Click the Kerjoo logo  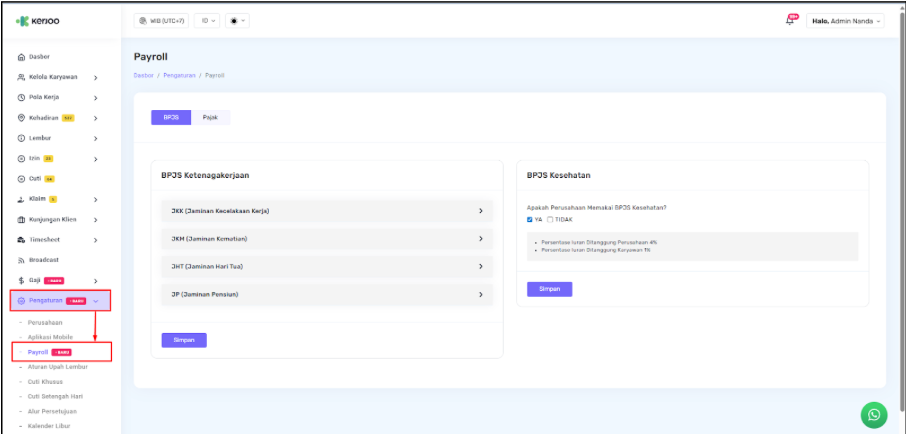pyautogui.click(x=37, y=21)
